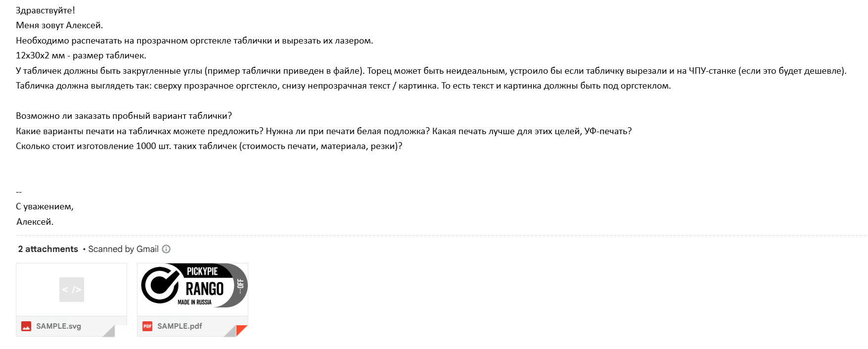The width and height of the screenshot is (868, 349).
Task: Click the line about УФ-печать options
Action: [x=323, y=131]
